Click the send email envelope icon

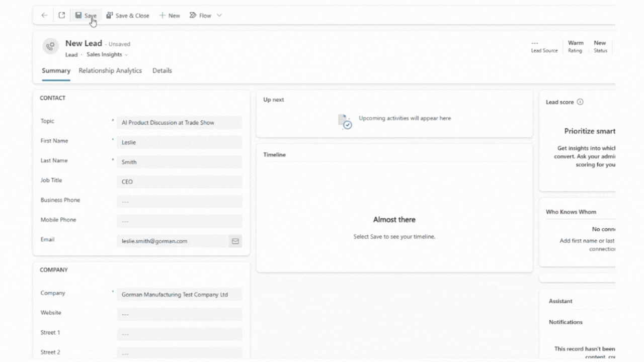point(235,241)
